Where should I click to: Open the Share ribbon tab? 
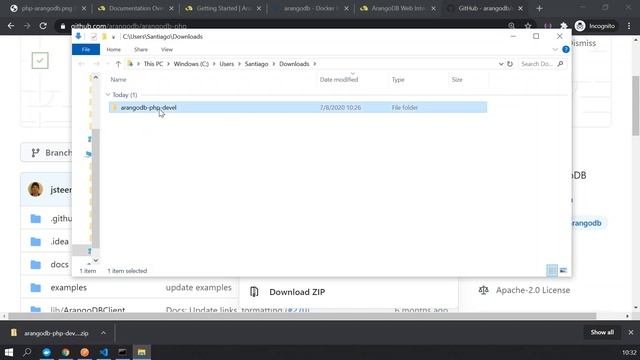(141, 49)
